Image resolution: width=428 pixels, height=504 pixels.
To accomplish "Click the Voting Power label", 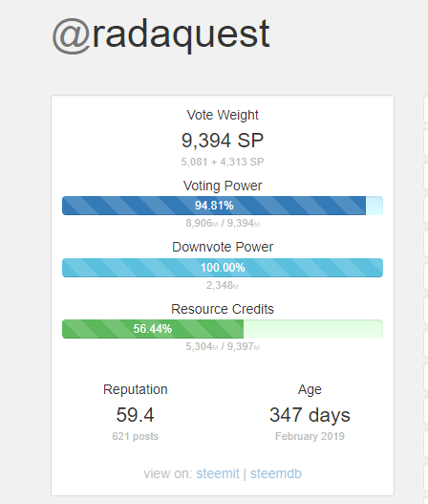I will coord(223,186).
